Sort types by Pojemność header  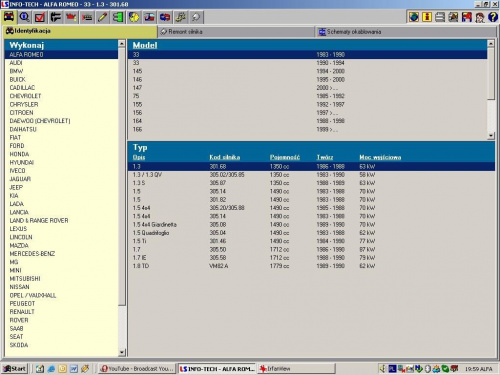tap(285, 157)
